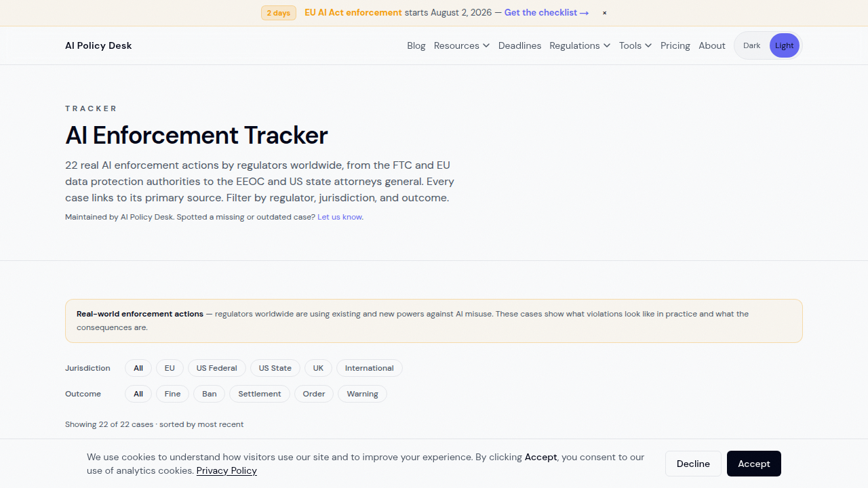The width and height of the screenshot is (868, 488).
Task: Filter outcome by Settlement
Action: pos(260,394)
